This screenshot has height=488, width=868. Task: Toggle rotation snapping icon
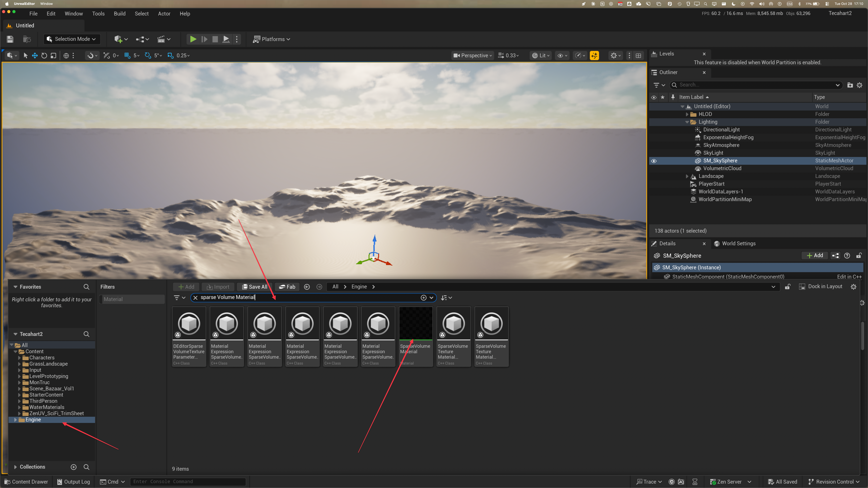(x=148, y=56)
